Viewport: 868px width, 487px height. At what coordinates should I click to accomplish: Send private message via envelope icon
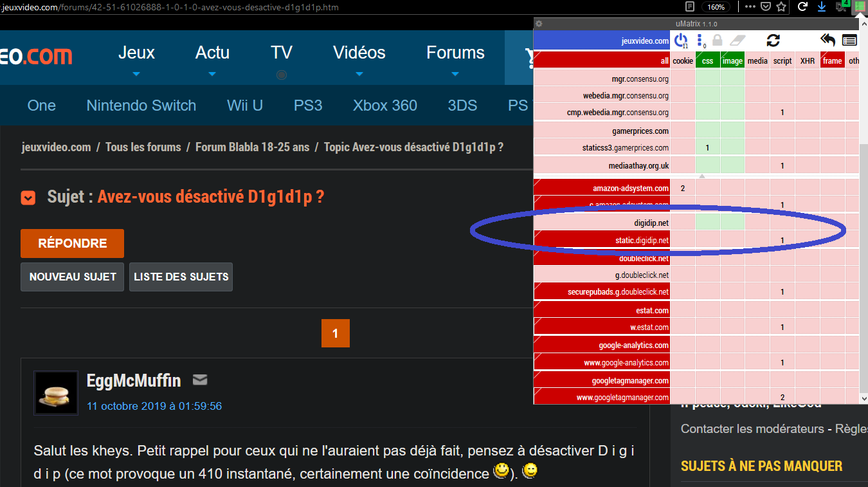click(x=200, y=380)
